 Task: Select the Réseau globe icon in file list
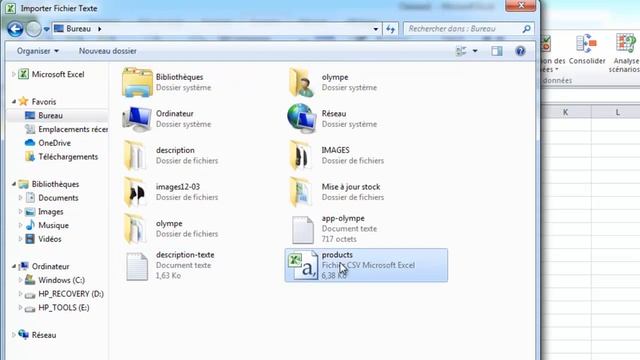click(301, 119)
